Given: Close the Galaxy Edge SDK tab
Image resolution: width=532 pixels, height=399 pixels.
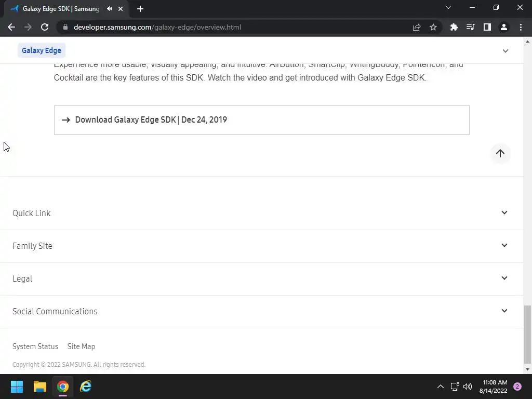Looking at the screenshot, I should (121, 9).
